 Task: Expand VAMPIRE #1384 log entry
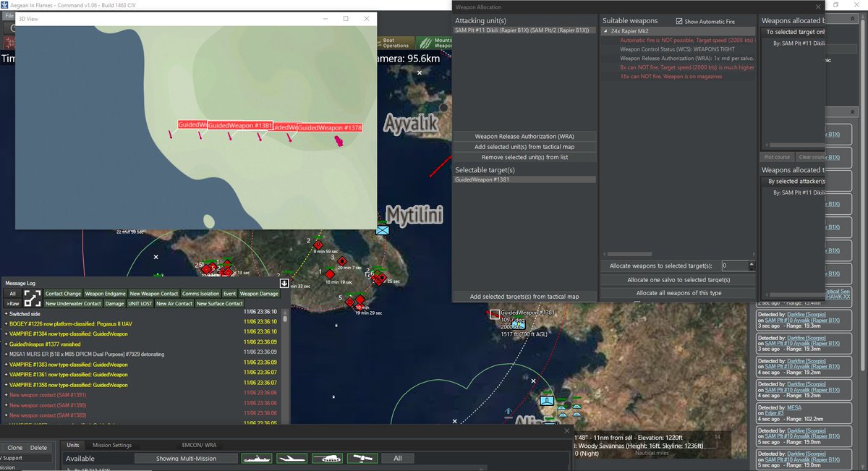tap(7, 334)
